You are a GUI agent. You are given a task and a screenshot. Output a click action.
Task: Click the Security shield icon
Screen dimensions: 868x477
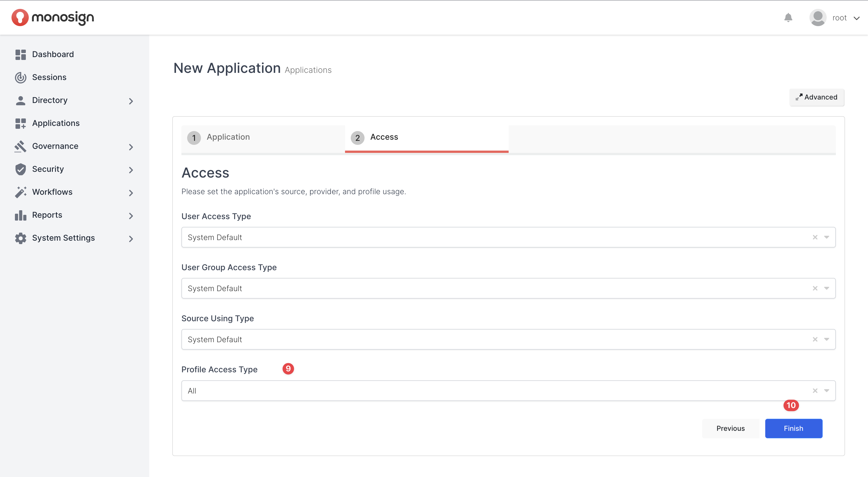21,169
